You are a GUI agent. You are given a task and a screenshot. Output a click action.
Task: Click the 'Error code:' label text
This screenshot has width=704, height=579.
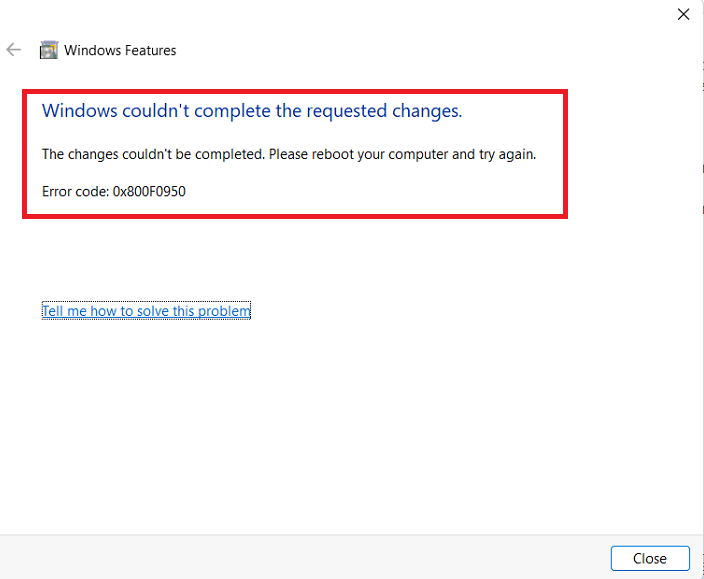point(75,192)
